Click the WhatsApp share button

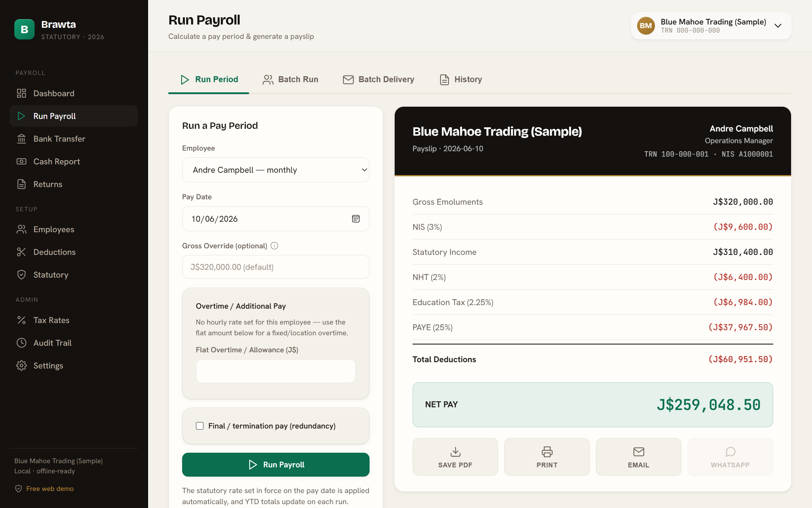[x=730, y=457]
